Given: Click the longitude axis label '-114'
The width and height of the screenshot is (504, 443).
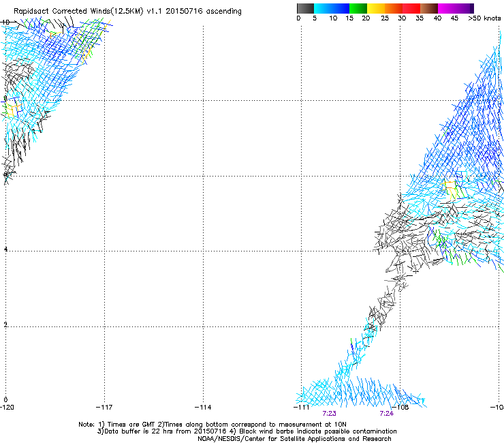Looking at the screenshot, I should pyautogui.click(x=203, y=408).
